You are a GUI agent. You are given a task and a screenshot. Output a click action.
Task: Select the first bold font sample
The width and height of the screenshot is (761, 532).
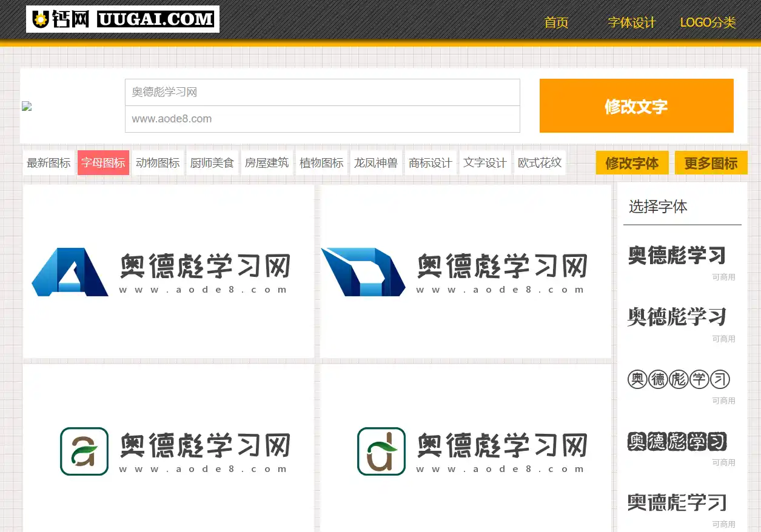[677, 256]
